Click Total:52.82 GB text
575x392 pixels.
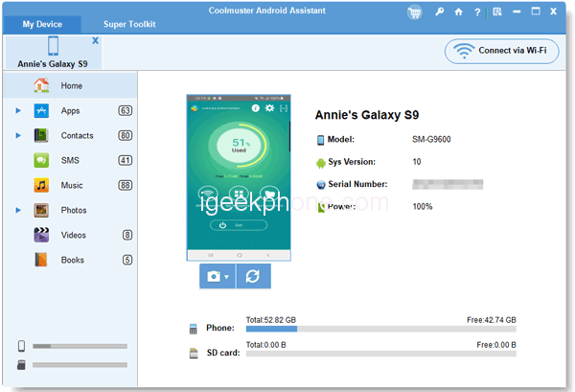(x=270, y=320)
